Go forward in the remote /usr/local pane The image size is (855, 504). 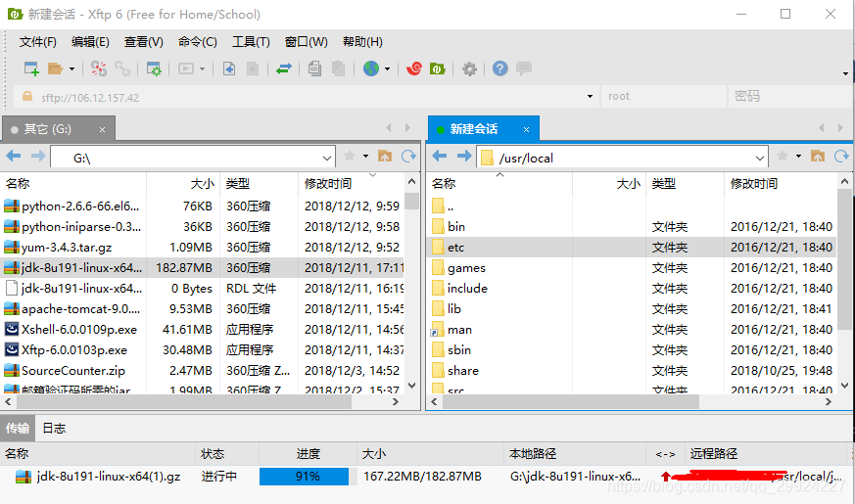464,157
